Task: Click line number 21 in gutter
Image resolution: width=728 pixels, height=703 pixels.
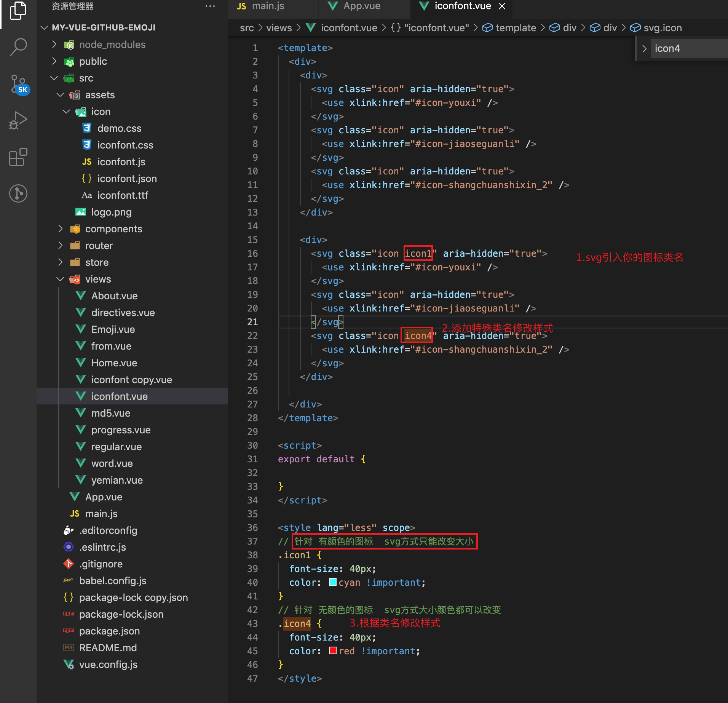Action: pyautogui.click(x=252, y=322)
